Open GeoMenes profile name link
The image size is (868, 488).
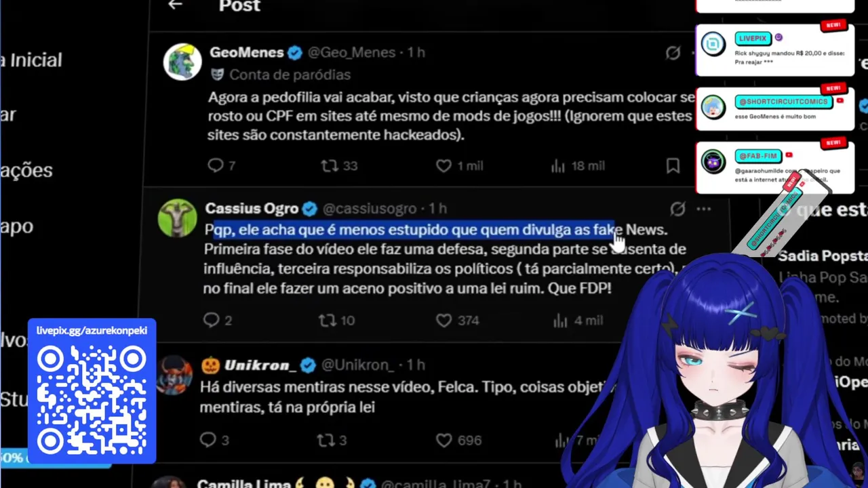[x=246, y=52]
